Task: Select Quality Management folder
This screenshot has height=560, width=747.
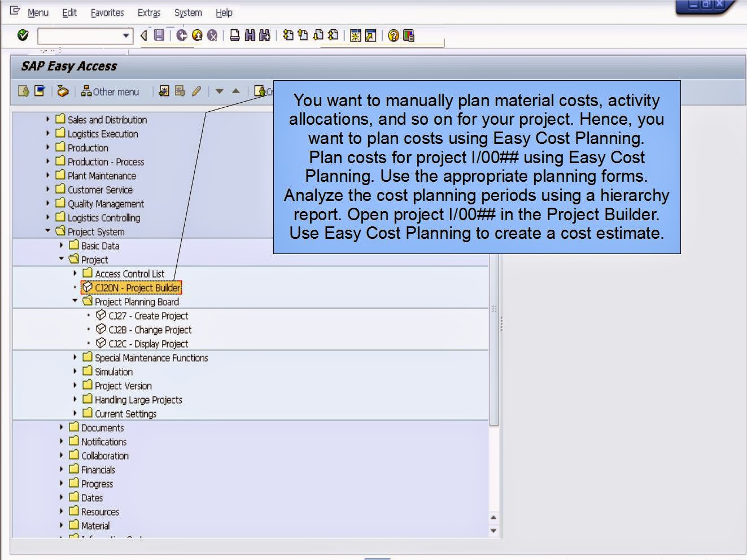Action: coord(100,204)
